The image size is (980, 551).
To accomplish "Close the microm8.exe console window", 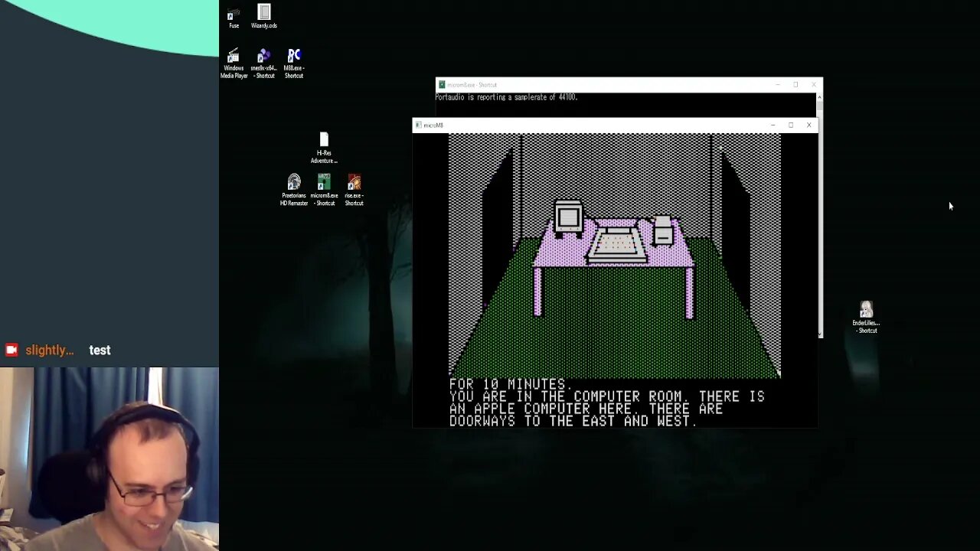I will 813,84.
